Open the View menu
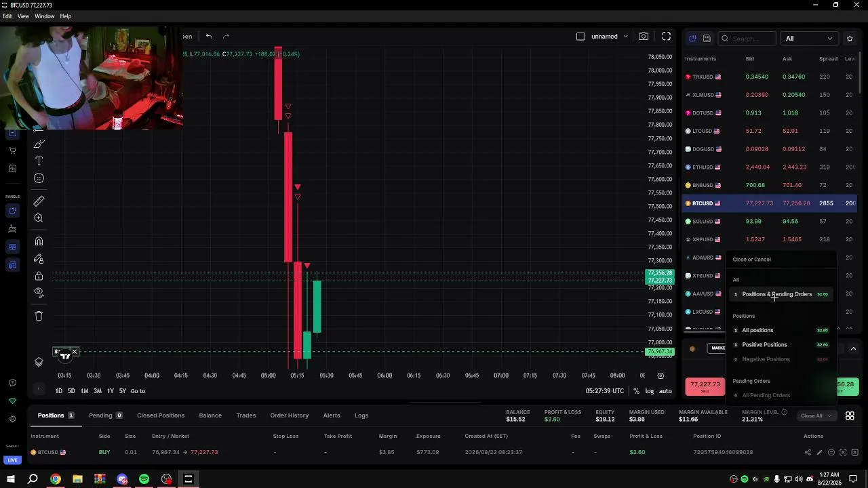This screenshot has height=488, width=868. coord(23,16)
